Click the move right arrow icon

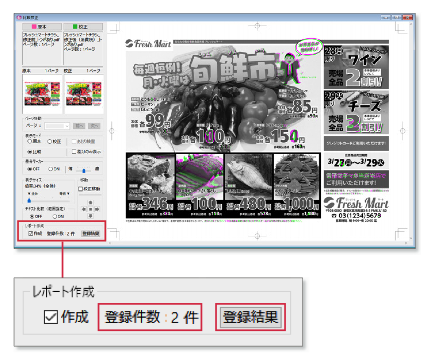(97, 209)
